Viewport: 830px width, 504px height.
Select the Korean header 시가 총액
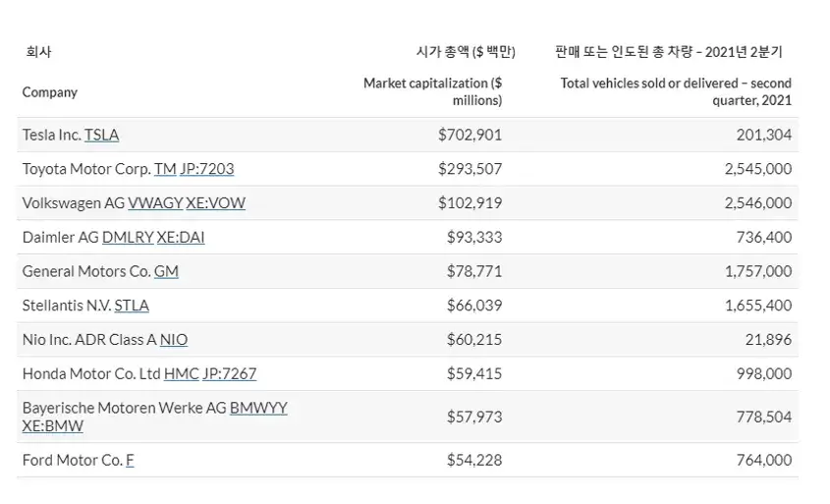click(466, 52)
